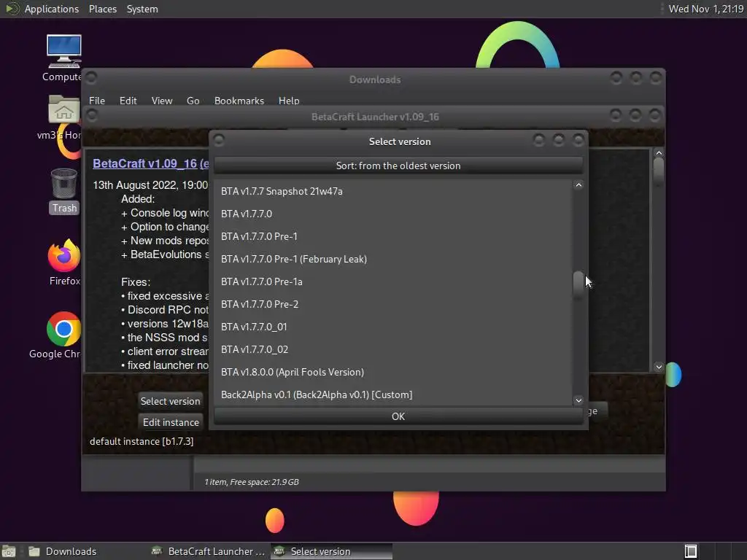This screenshot has height=560, width=747.
Task: Click the clock showing Wed Nov 1, 21:19
Action: coord(705,9)
